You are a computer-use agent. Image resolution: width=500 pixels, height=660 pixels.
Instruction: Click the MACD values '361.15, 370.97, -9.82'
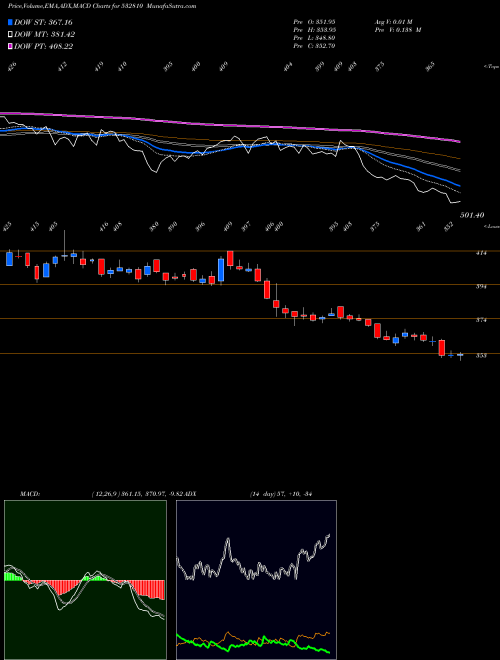(x=151, y=493)
